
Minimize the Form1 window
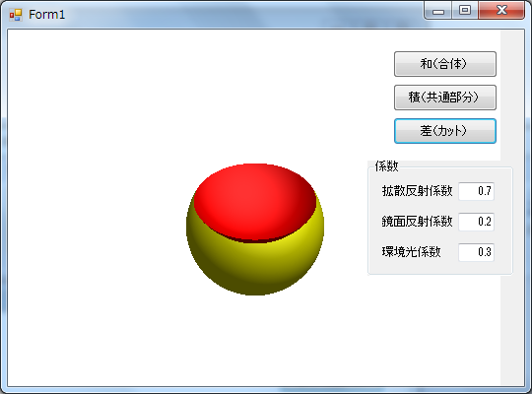pos(438,11)
